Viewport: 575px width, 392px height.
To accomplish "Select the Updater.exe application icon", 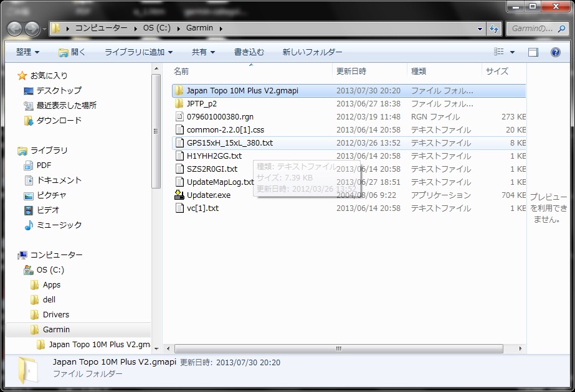I will pyautogui.click(x=179, y=195).
